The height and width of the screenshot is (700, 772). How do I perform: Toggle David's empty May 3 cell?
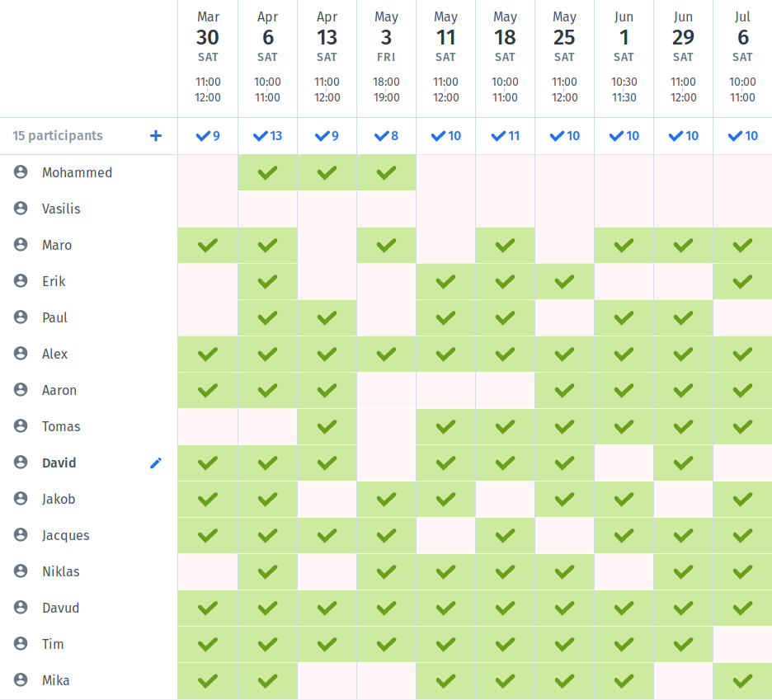[386, 463]
